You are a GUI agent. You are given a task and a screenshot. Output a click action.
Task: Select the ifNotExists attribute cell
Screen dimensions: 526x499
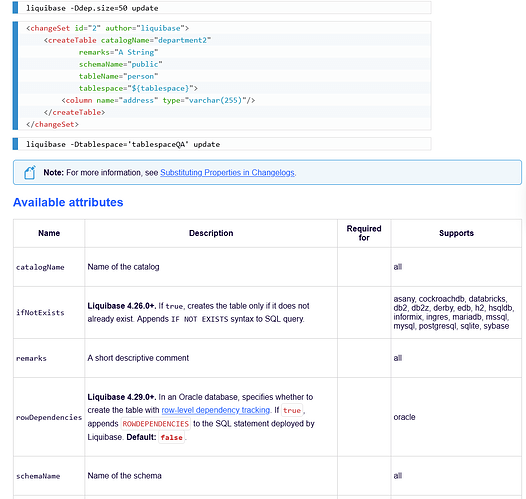(x=49, y=313)
